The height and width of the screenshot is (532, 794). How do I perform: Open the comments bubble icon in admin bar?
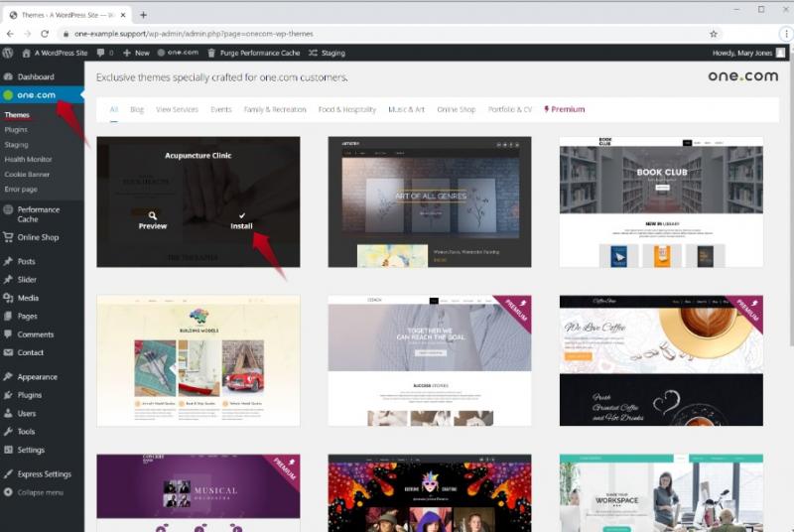pos(100,53)
